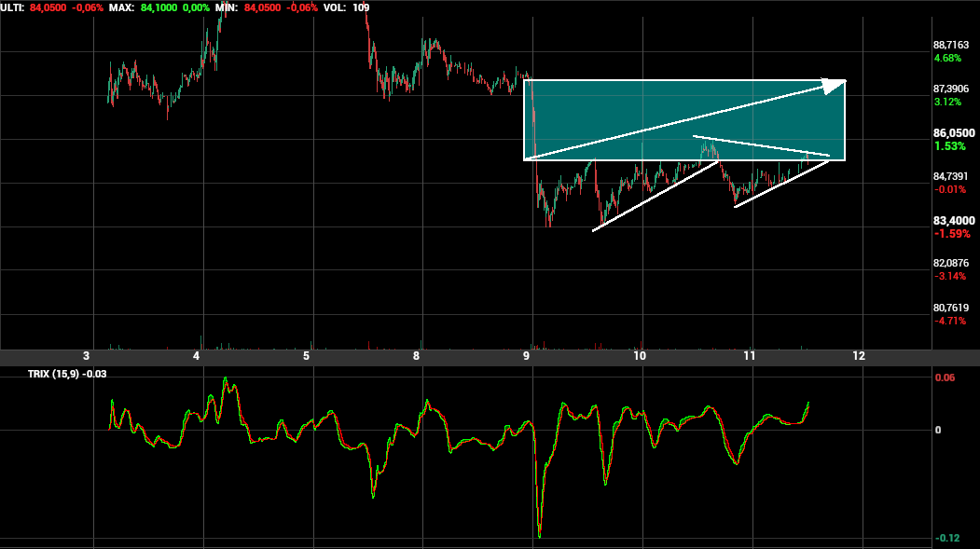Click date marker 12 on time axis
This screenshot has height=549, width=980.
coord(860,356)
